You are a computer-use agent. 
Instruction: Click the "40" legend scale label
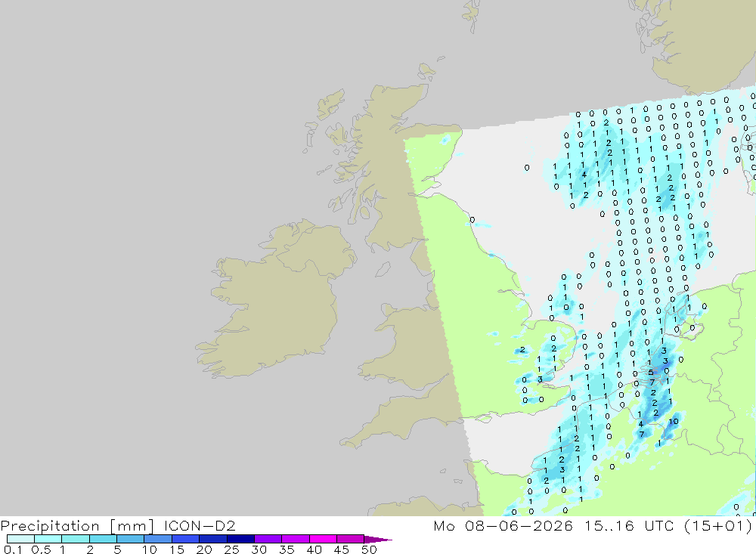coord(314,549)
